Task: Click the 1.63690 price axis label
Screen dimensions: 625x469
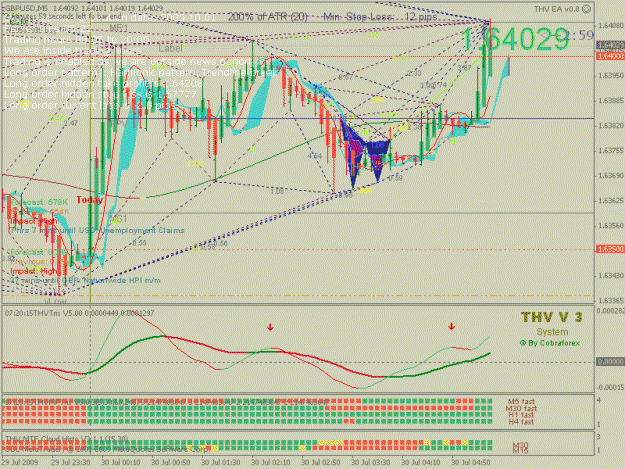Action: click(x=611, y=176)
